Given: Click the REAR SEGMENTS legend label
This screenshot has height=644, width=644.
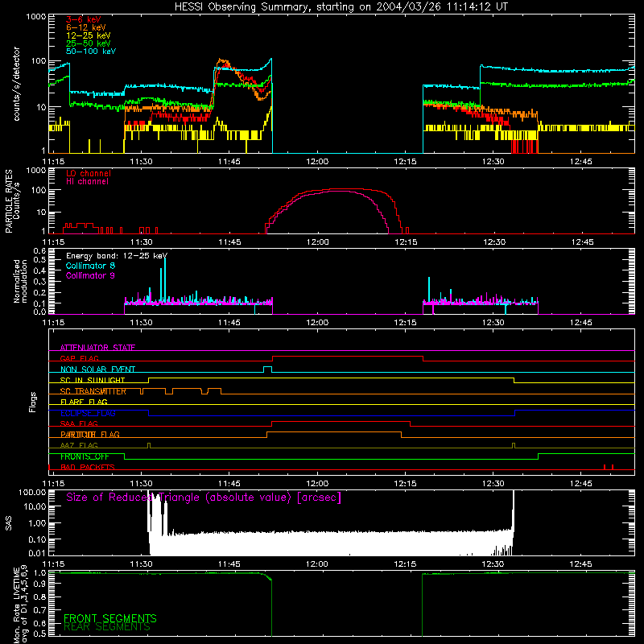Looking at the screenshot, I should (107, 626).
